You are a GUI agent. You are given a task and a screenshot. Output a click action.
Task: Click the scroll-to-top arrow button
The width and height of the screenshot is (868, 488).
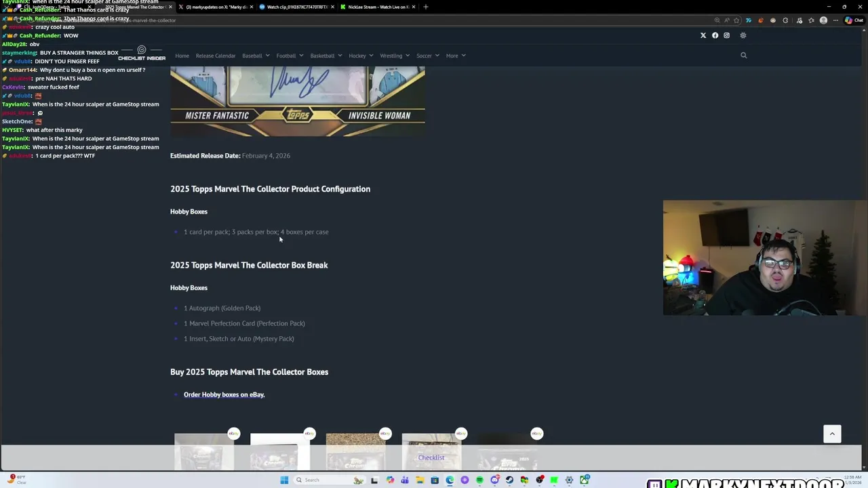click(x=832, y=434)
